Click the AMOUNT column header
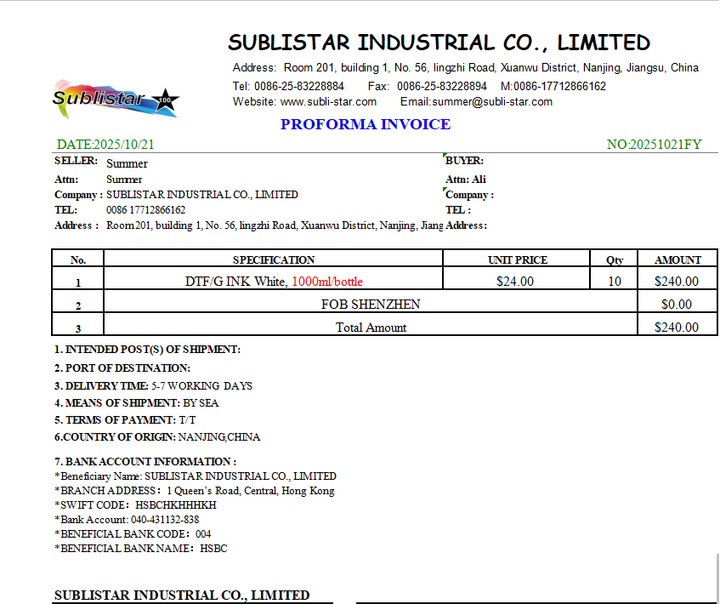The width and height of the screenshot is (720, 604). pos(677,260)
